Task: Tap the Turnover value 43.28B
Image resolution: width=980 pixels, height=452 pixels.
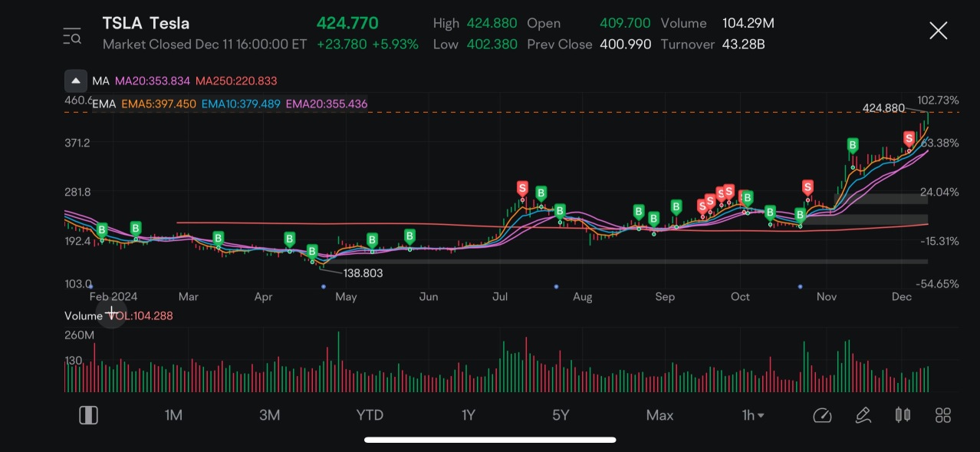Action: click(744, 44)
